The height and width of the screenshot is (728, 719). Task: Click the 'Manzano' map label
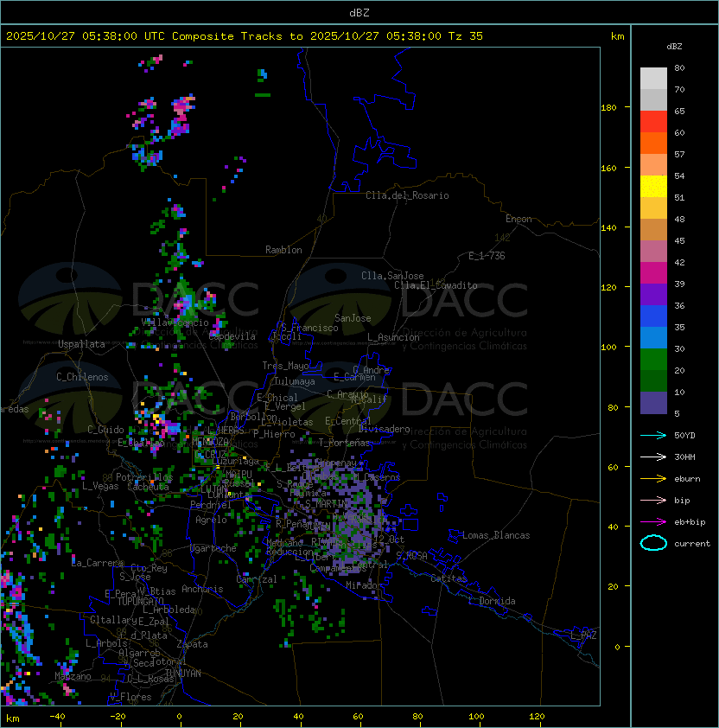tap(73, 676)
